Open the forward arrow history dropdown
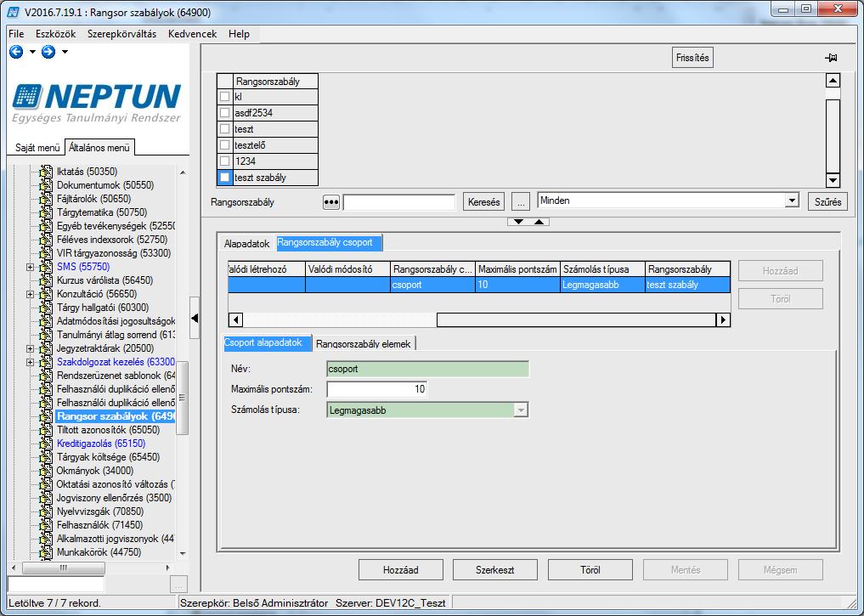The width and height of the screenshot is (864, 616). pos(65,52)
